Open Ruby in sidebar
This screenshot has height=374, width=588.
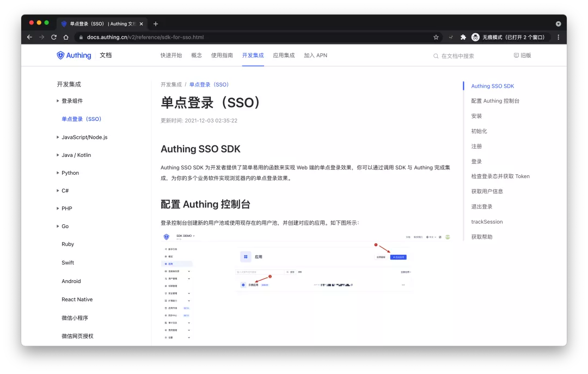(x=68, y=244)
